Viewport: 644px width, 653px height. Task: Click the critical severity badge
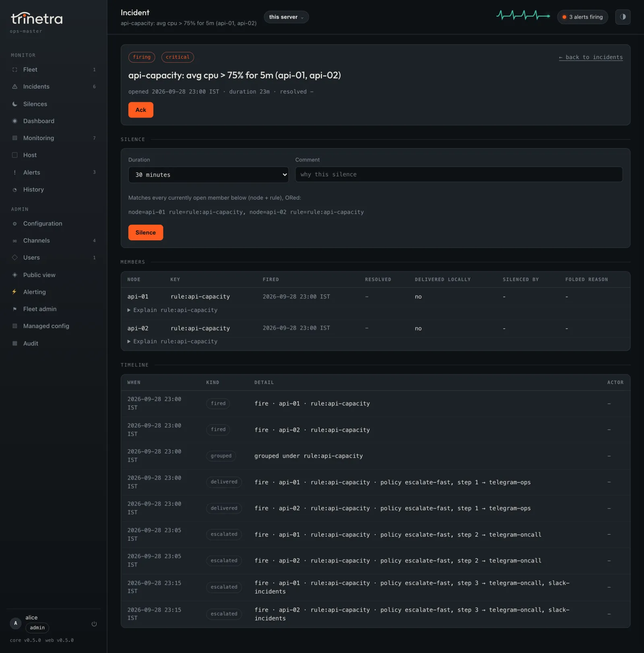(x=178, y=57)
